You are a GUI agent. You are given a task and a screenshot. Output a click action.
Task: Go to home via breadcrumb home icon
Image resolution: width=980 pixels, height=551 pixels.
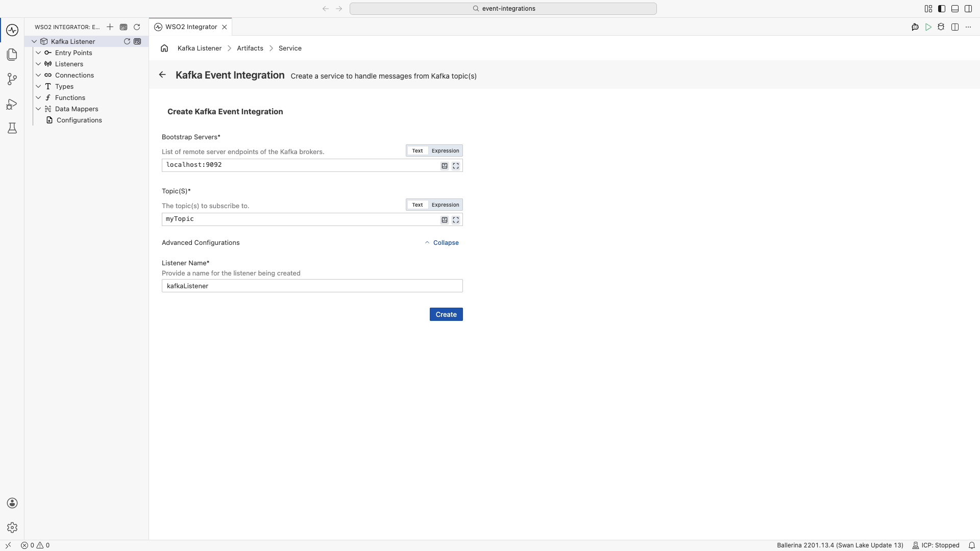(164, 48)
